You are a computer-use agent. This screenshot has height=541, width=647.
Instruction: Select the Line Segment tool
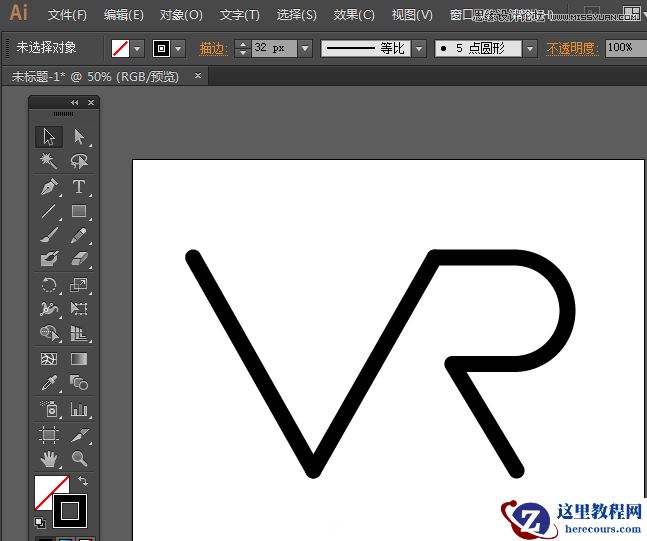(x=49, y=211)
